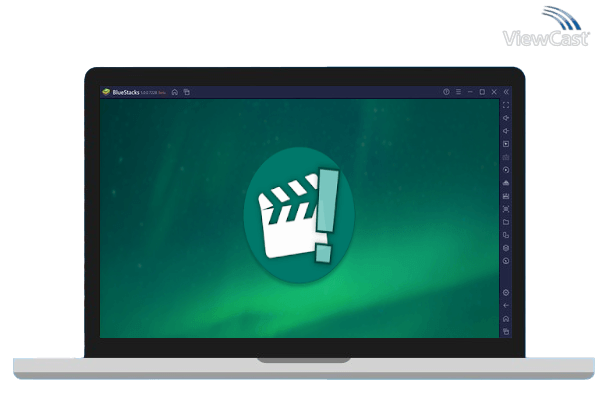Screen dimensions: 602x414
Task: Click the home icon in BlueStacks title bar
Action: (175, 92)
